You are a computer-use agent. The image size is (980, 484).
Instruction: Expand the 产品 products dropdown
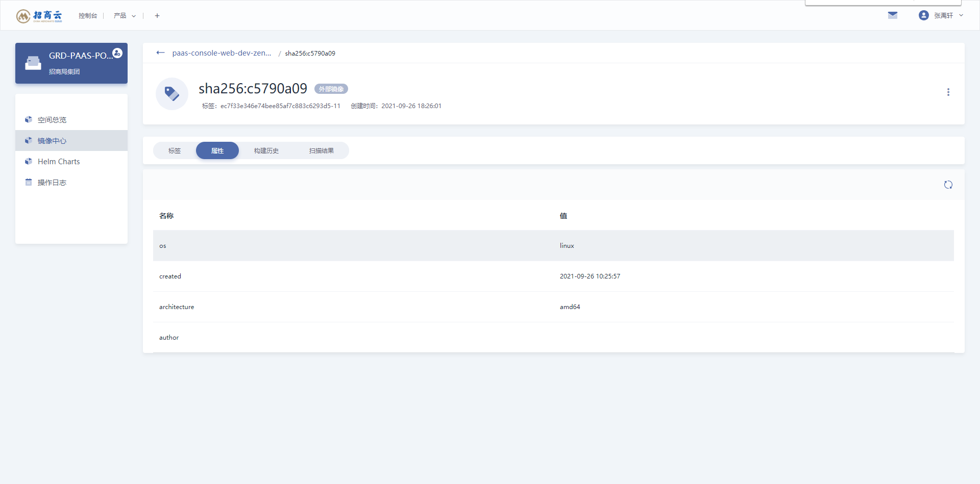click(125, 16)
